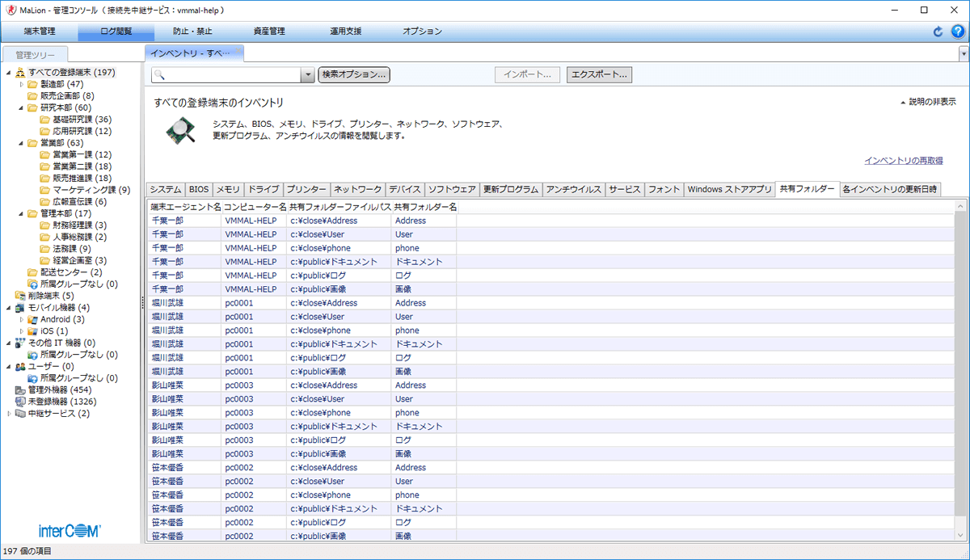Expand the 製造部 tree node
The height and width of the screenshot is (560, 970).
(x=21, y=84)
